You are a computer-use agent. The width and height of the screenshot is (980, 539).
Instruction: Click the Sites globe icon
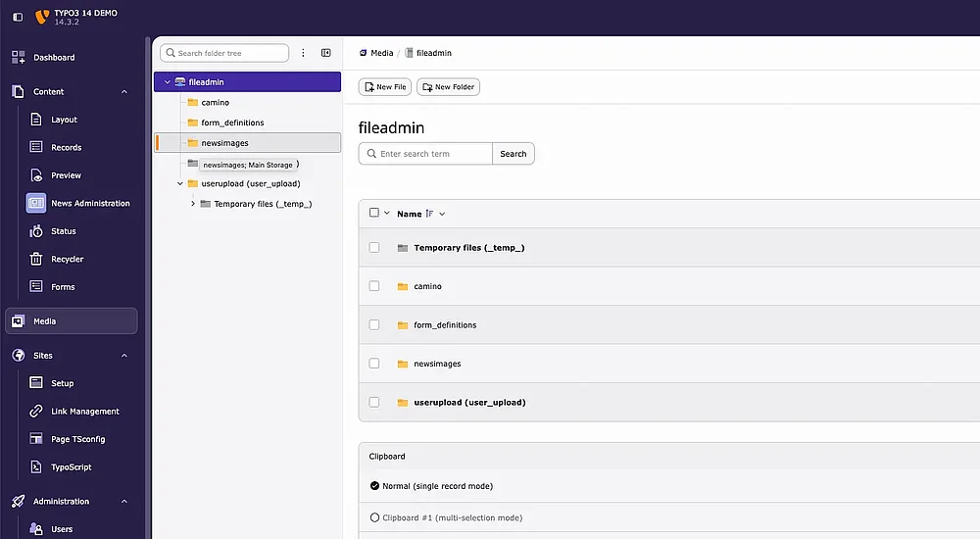(18, 355)
